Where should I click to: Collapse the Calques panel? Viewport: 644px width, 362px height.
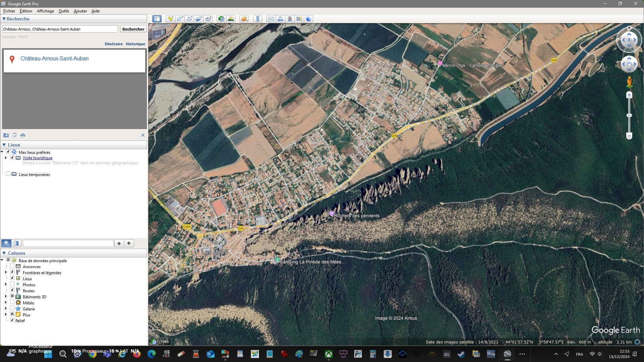click(x=4, y=253)
